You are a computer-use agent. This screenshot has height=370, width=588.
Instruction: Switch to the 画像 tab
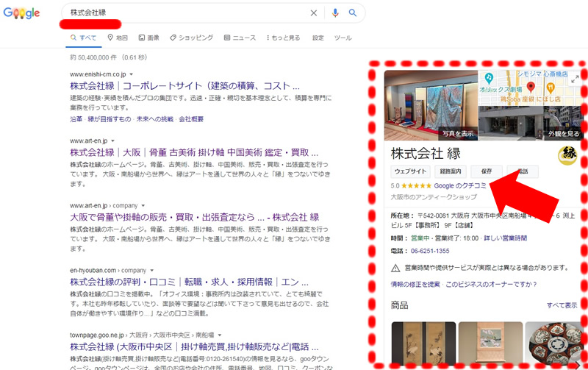point(149,38)
